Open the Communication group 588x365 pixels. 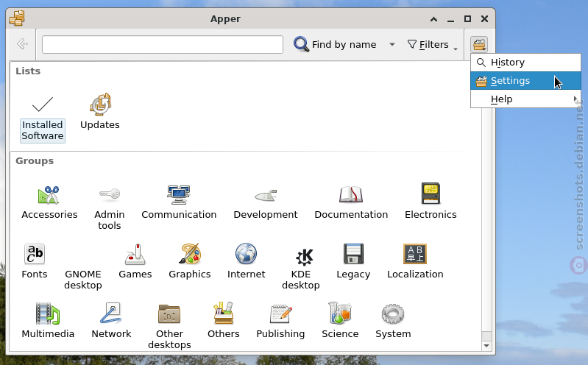click(x=179, y=202)
